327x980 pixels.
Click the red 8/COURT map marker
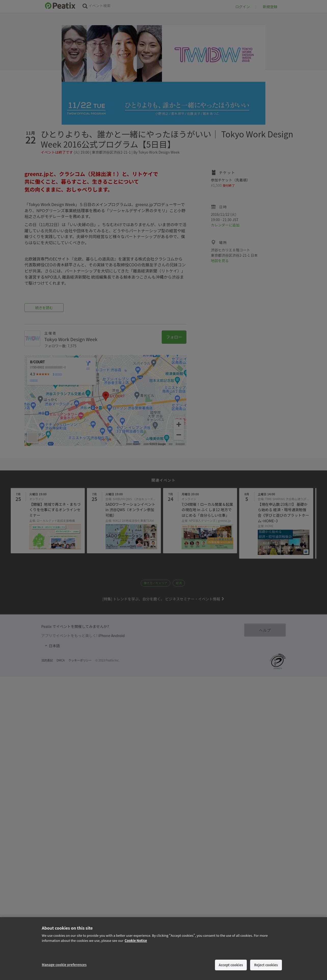tap(106, 396)
